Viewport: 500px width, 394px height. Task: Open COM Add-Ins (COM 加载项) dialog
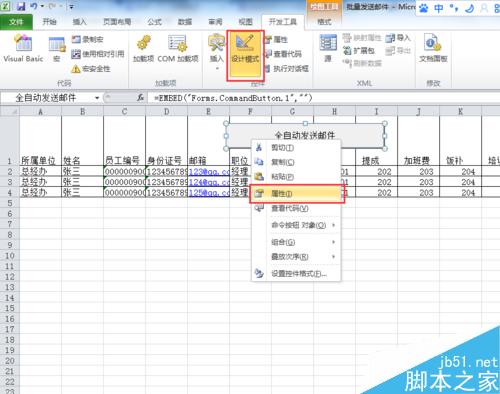178,49
